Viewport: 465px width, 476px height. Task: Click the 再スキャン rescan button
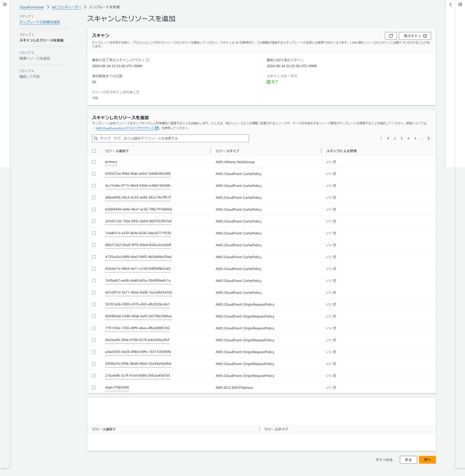(x=415, y=36)
